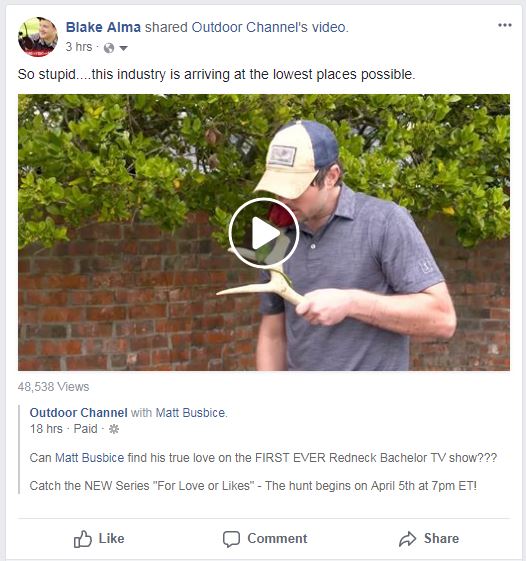Click the thumbs-up Like icon
The height and width of the screenshot is (561, 526).
click(x=82, y=539)
